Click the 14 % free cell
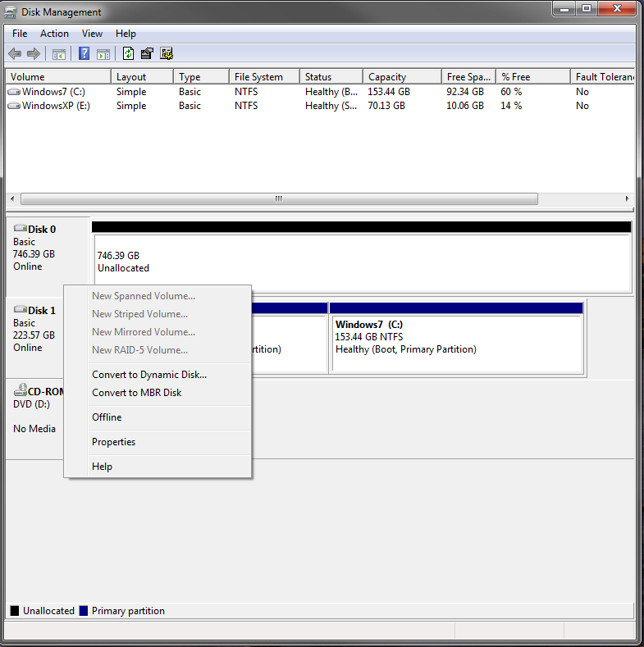 pyautogui.click(x=511, y=106)
